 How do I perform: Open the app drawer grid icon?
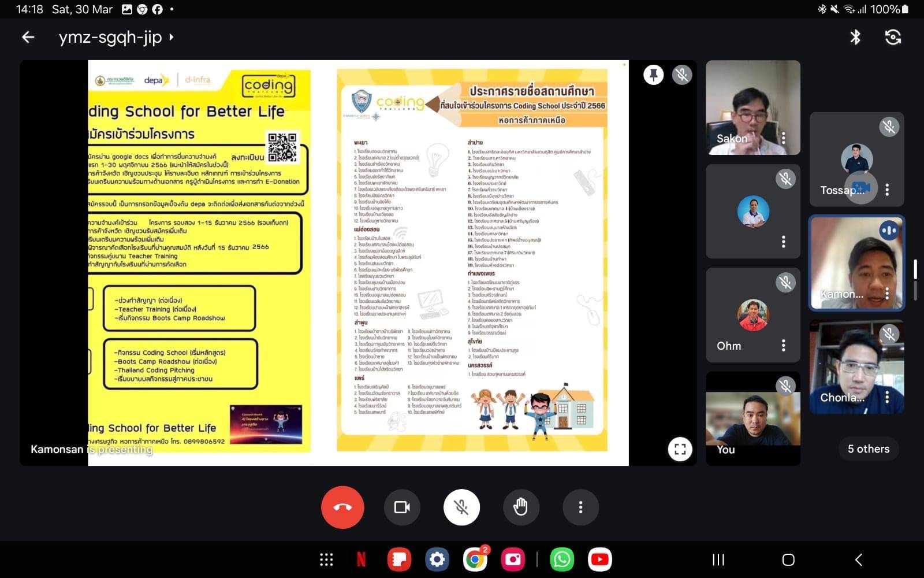326,560
